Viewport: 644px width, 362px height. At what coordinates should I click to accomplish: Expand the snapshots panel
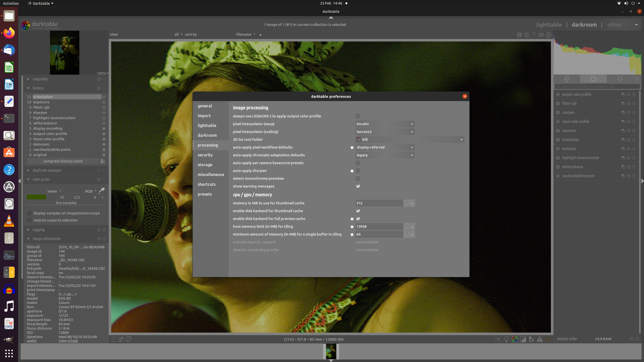pos(40,79)
